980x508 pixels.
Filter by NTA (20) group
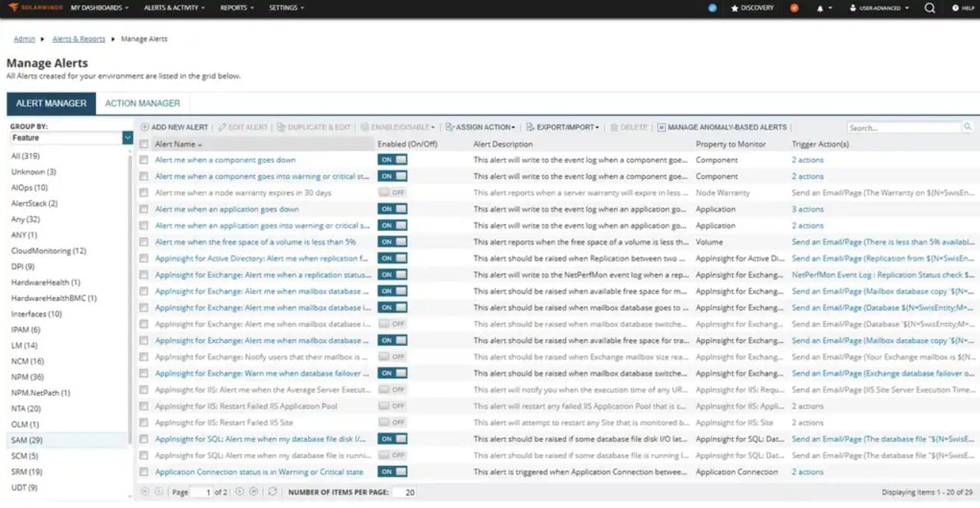(x=26, y=408)
